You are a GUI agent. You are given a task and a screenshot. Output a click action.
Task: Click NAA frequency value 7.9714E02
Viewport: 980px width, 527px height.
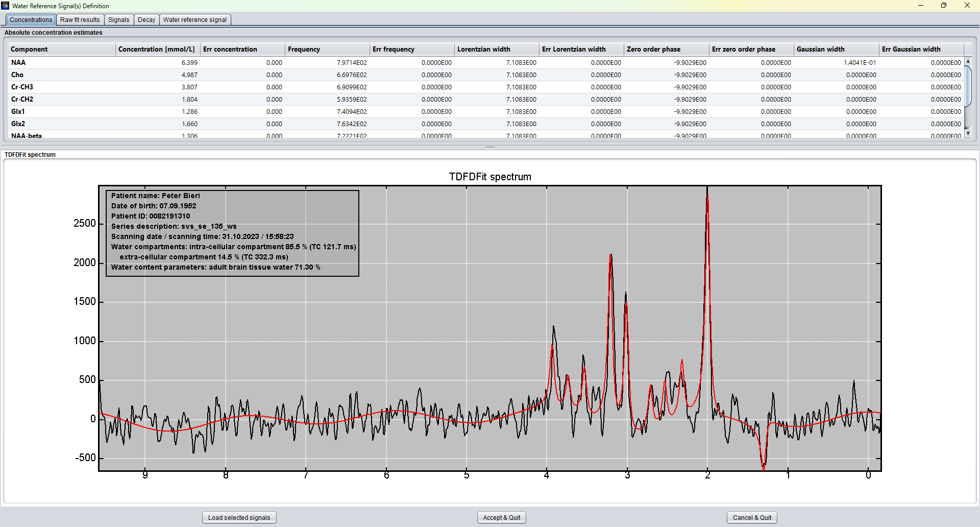point(352,63)
